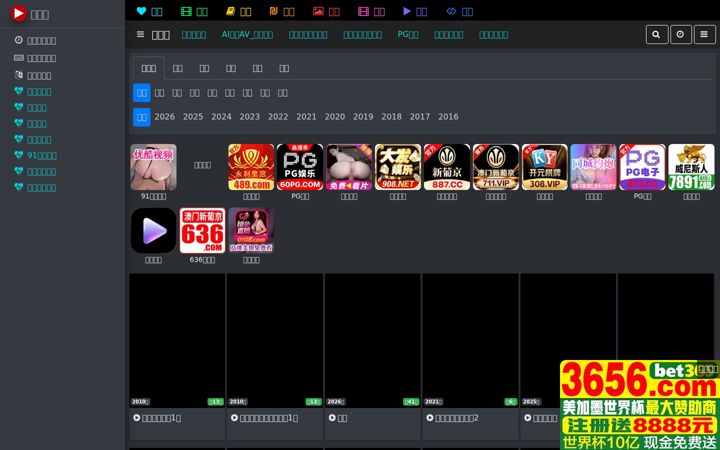This screenshot has width=720, height=450.
Task: Open the purple play app icon
Action: click(153, 231)
